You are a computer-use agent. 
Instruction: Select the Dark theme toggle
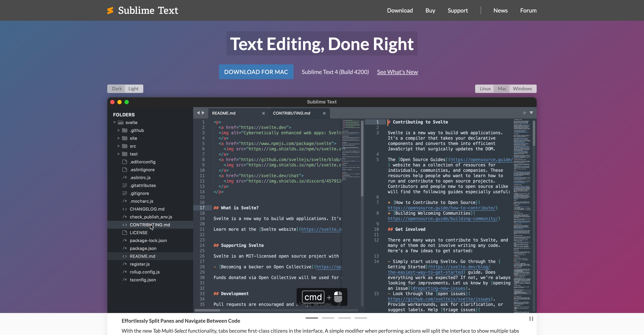117,89
